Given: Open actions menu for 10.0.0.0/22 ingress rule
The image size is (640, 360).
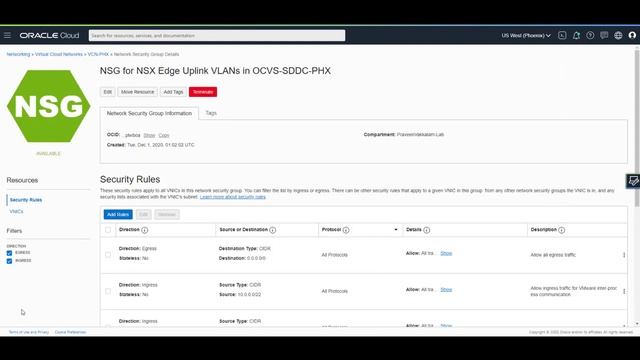Looking at the screenshot, I should [624, 291].
